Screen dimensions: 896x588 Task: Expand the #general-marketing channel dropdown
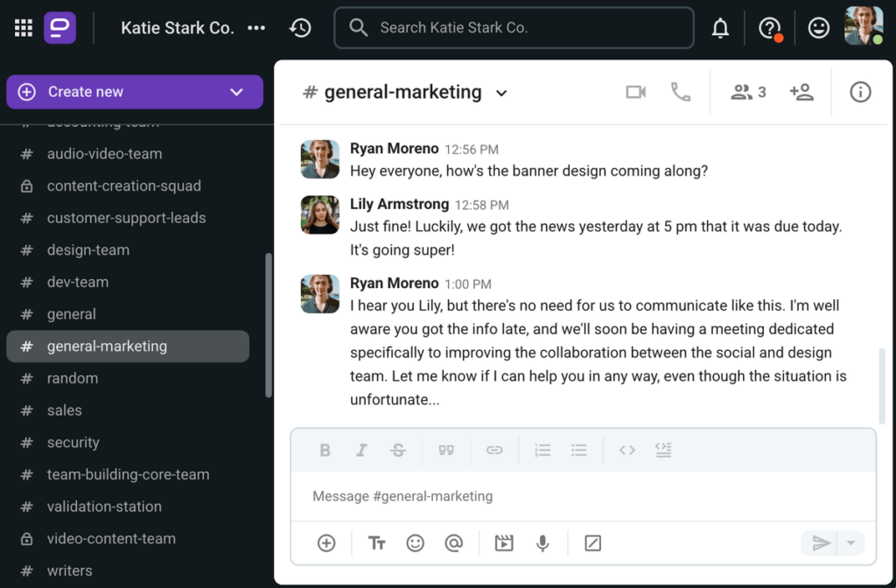coord(500,92)
